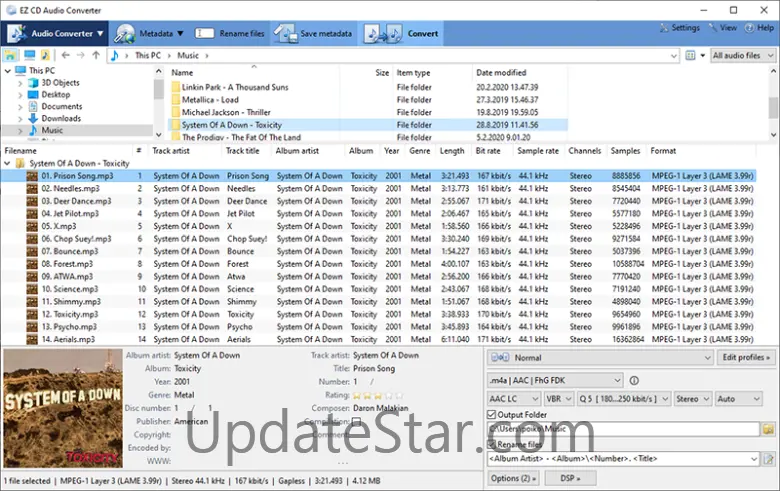Go back with the left arrow icon
780x491 pixels.
[66, 55]
